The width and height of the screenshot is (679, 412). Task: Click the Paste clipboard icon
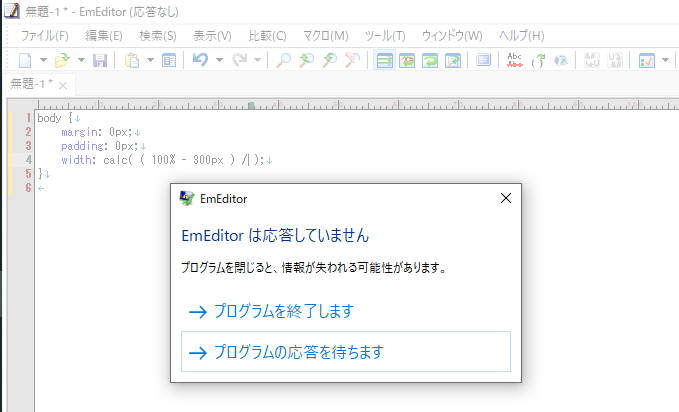tap(132, 60)
